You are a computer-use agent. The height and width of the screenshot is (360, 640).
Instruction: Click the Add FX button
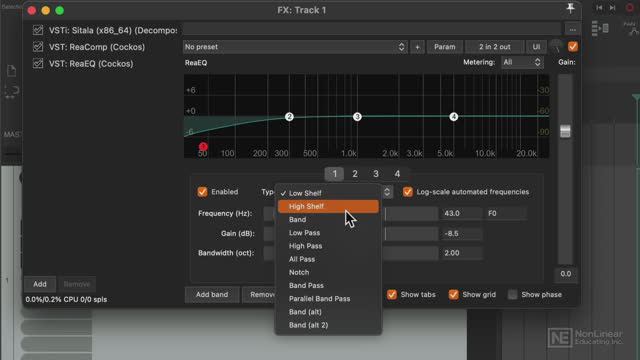(40, 284)
